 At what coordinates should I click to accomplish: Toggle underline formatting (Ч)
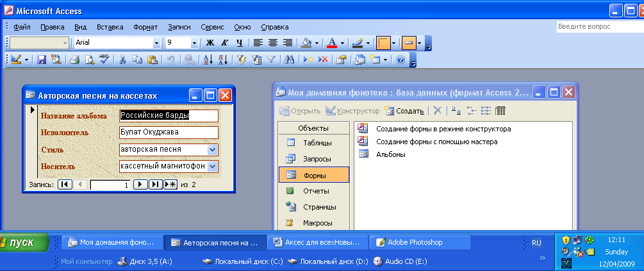[x=240, y=43]
